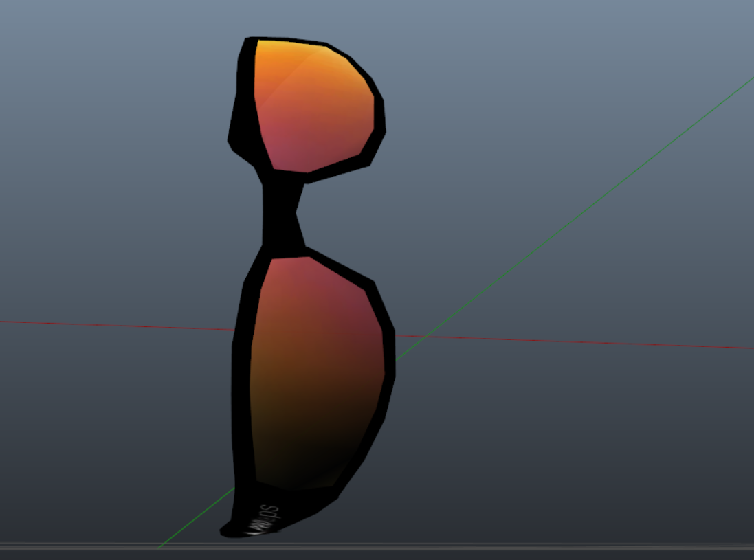Select the black nose bridge between lenses
The image size is (754, 560).
coord(282,214)
